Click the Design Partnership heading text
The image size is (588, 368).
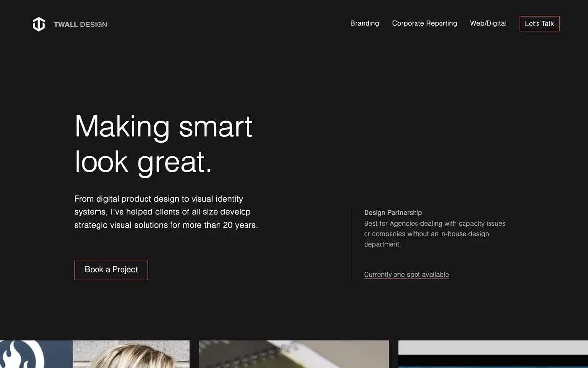[x=393, y=213]
